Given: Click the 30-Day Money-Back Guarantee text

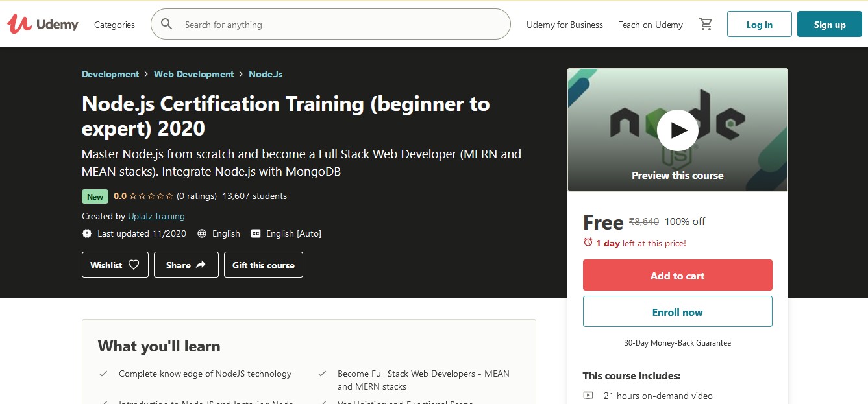Looking at the screenshot, I should [x=678, y=343].
